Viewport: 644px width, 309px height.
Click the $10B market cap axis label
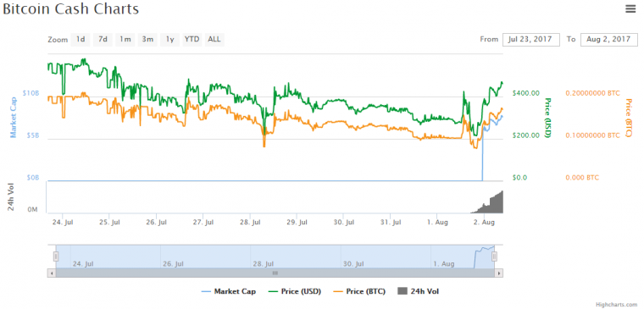[31, 94]
